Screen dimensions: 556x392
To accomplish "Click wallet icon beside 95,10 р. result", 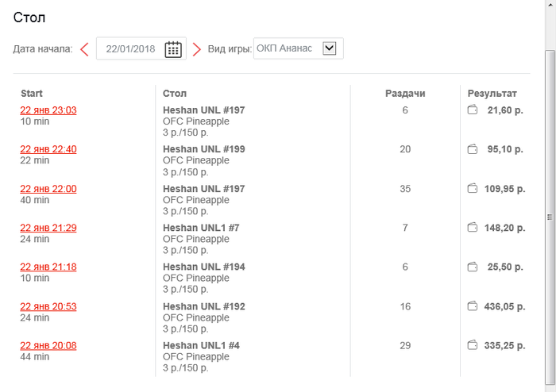I will click(x=473, y=148).
